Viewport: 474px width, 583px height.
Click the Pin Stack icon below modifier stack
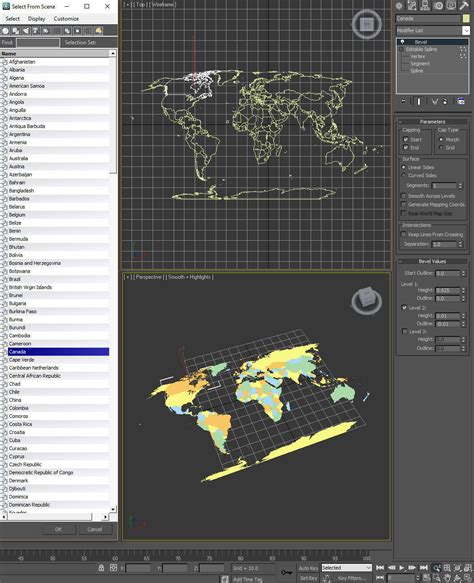pyautogui.click(x=404, y=102)
